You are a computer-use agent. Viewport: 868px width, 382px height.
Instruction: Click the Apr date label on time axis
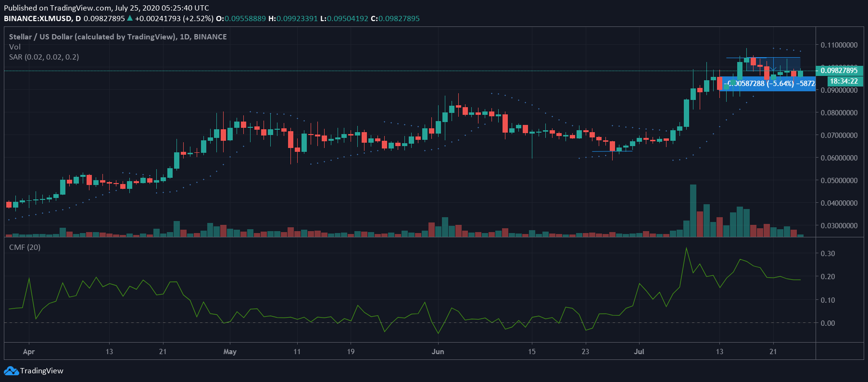click(29, 352)
